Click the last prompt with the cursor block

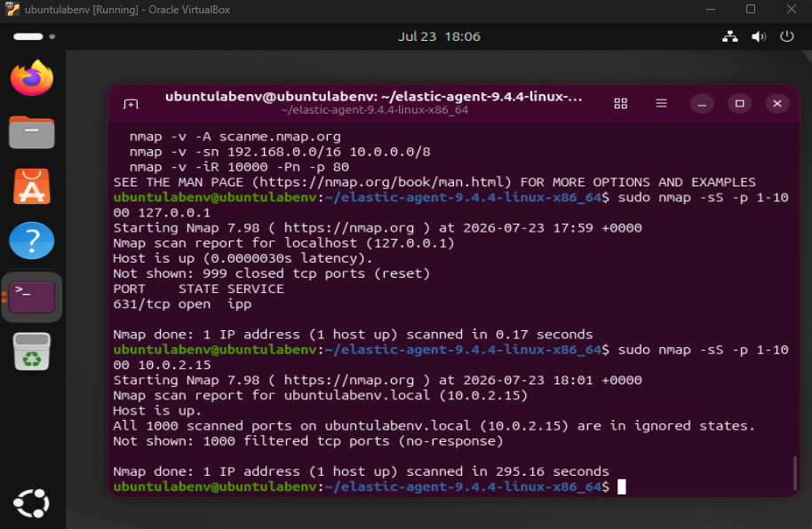point(370,487)
